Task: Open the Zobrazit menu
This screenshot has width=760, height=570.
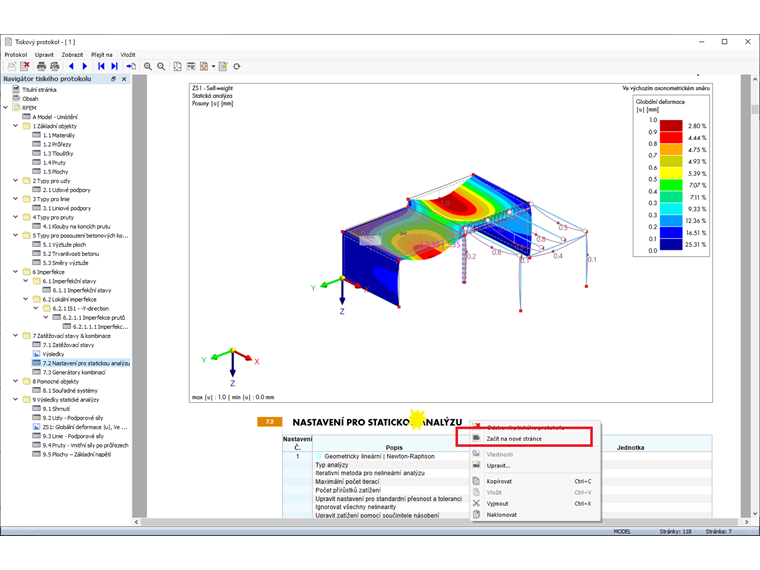Action: pos(72,55)
